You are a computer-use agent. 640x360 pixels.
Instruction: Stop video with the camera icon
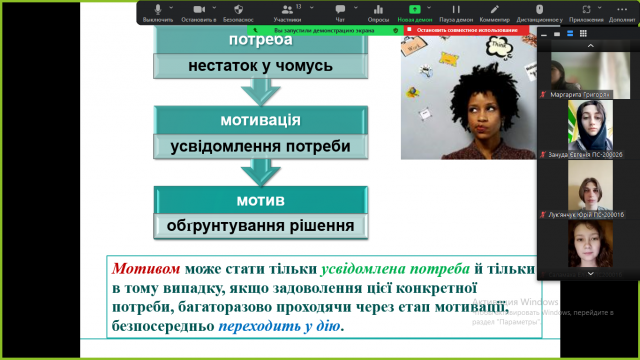199,9
